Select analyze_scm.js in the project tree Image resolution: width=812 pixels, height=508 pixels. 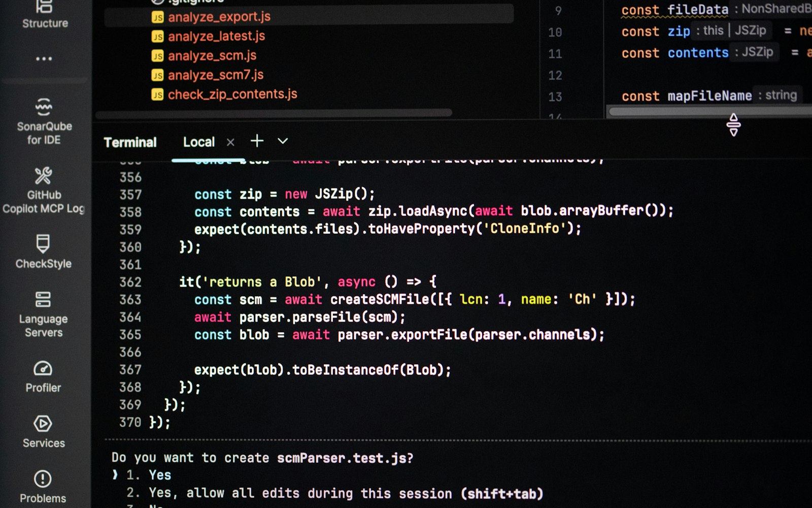point(212,55)
